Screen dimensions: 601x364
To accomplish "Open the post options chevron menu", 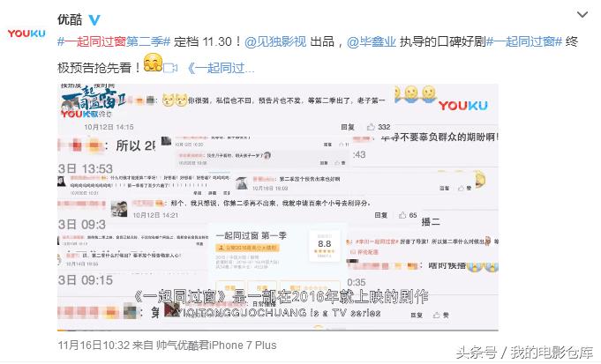I will coord(582,15).
